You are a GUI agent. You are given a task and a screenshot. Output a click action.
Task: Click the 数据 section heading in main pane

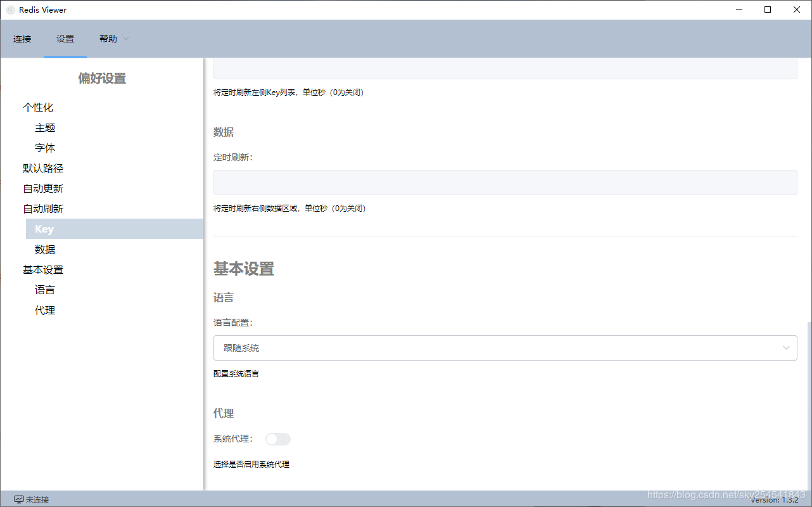224,132
